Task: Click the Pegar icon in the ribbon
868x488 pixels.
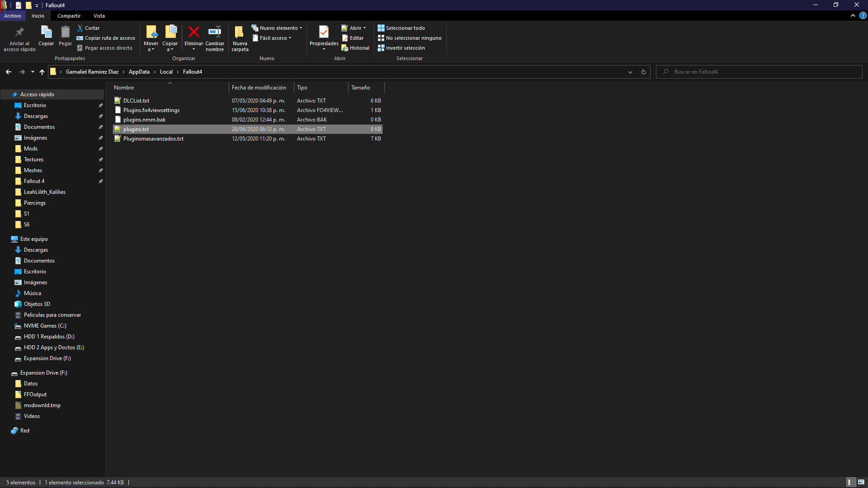Action: point(65,32)
